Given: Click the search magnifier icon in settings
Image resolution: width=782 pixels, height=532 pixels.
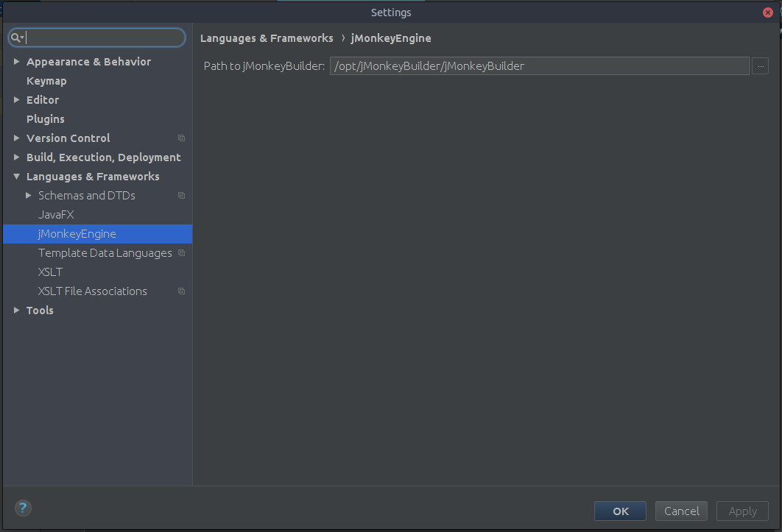Looking at the screenshot, I should pyautogui.click(x=16, y=38).
